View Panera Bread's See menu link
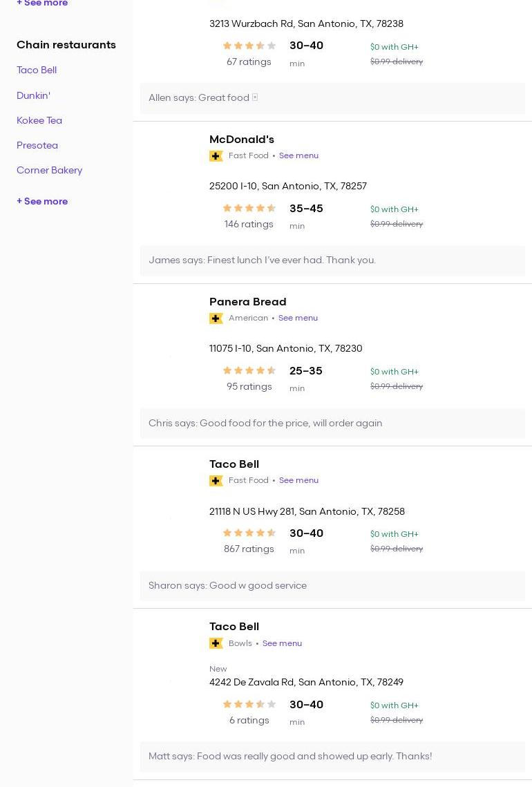Viewport: 532px width, 787px height. [298, 318]
